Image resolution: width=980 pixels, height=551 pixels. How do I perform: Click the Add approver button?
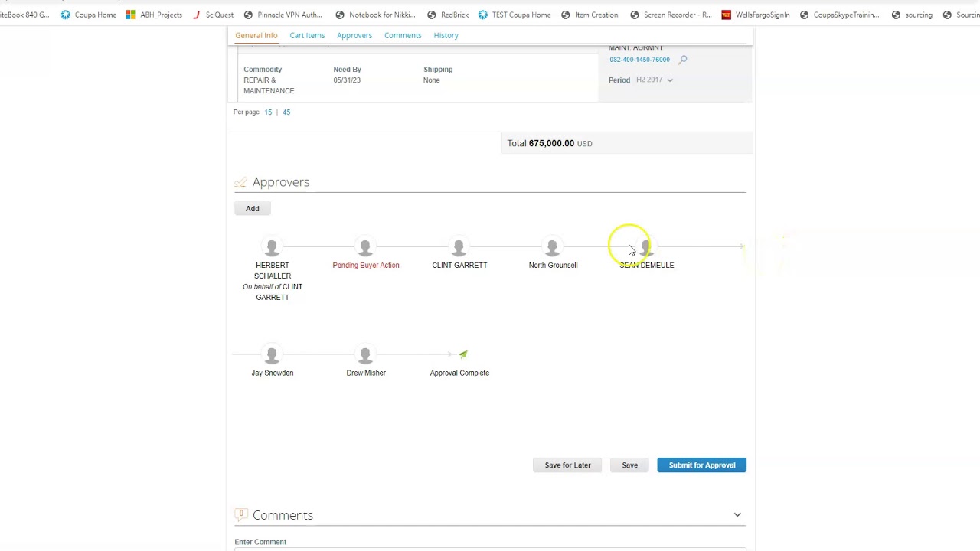tap(252, 208)
